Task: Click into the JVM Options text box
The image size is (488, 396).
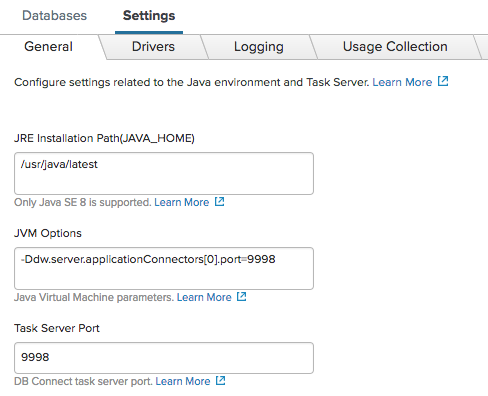Action: pos(164,268)
